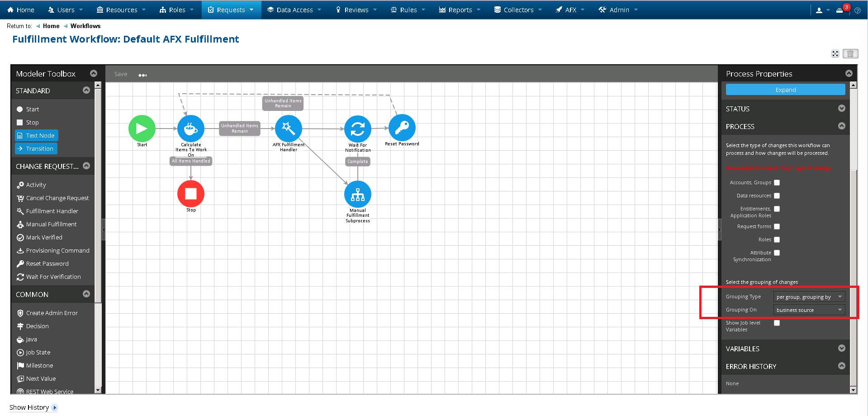Select the Manual Fulfillment Subprocess node
This screenshot has width=868, height=416.
pos(357,194)
